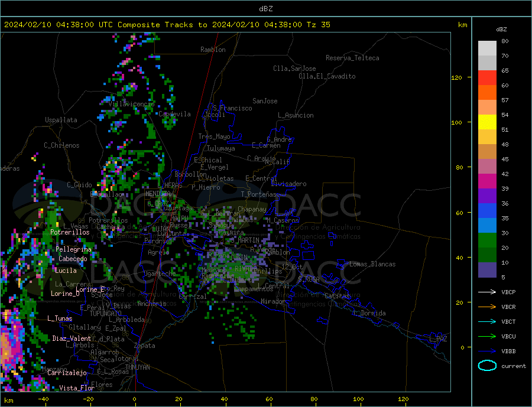
Task: Click the 'L_Dormida' map label
Action: (370, 314)
